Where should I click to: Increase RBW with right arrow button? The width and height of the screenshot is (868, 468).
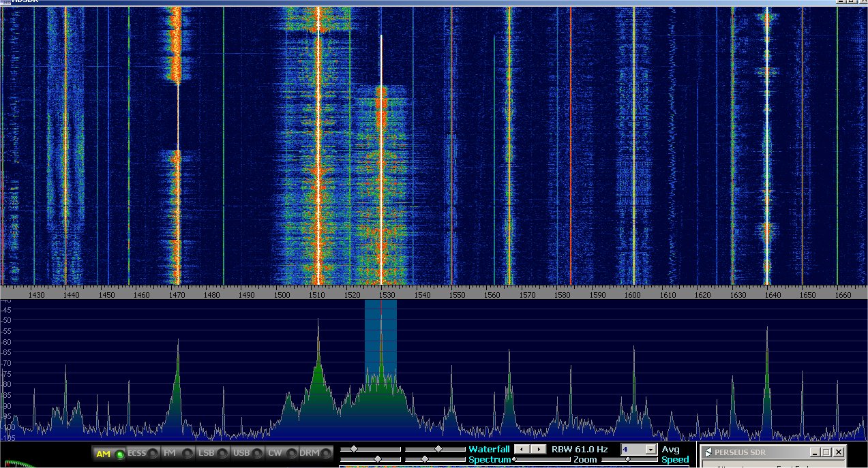click(539, 450)
